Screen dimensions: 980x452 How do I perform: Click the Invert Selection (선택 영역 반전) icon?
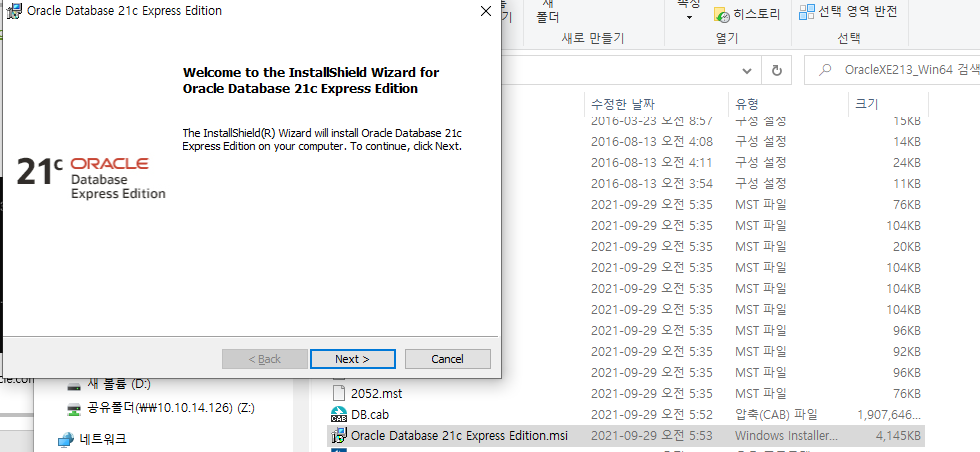click(808, 12)
